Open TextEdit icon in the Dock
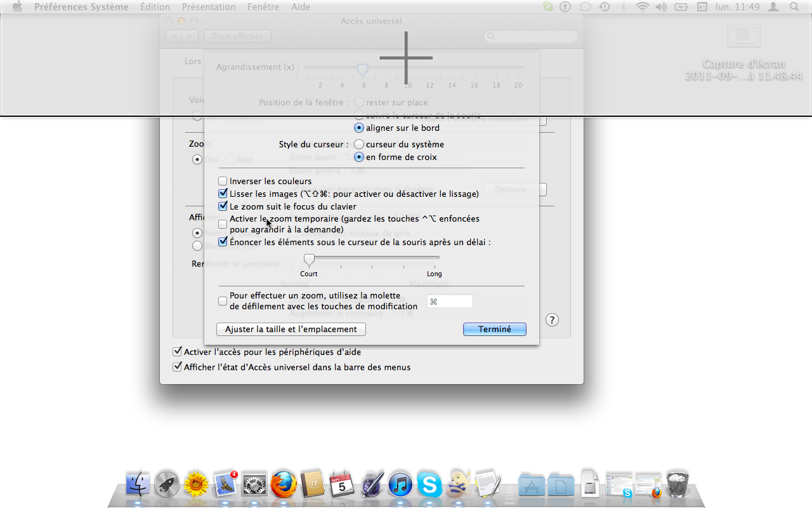This screenshot has width=812, height=508. (x=488, y=486)
